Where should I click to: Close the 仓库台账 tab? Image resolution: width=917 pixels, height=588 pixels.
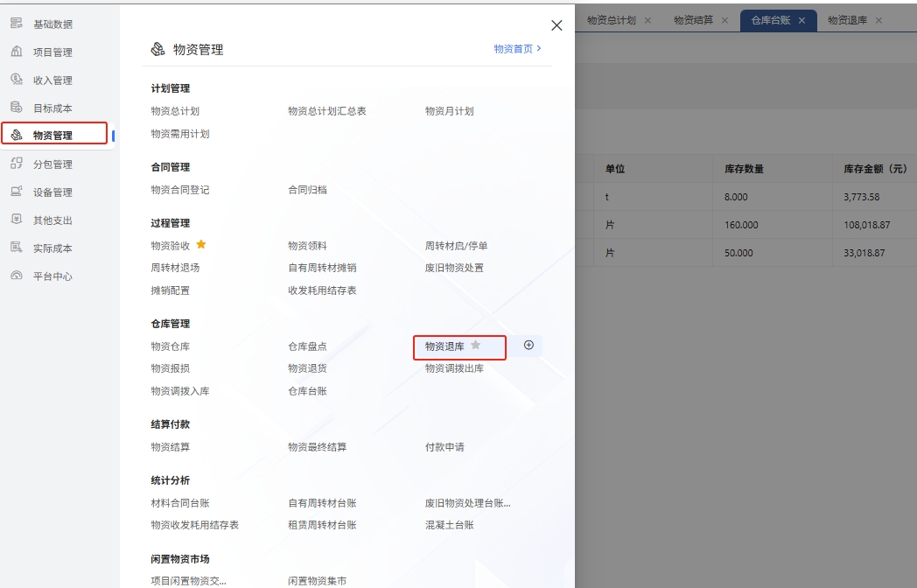click(801, 20)
